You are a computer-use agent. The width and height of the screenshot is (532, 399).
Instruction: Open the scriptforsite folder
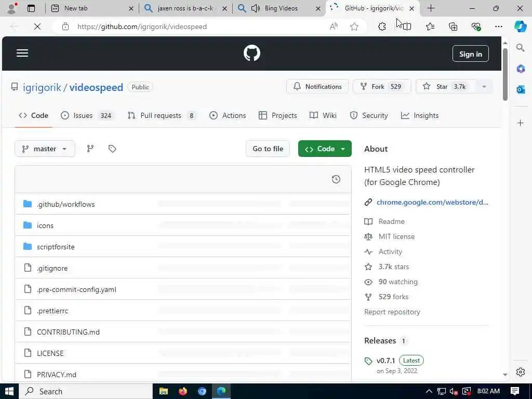[x=56, y=247]
